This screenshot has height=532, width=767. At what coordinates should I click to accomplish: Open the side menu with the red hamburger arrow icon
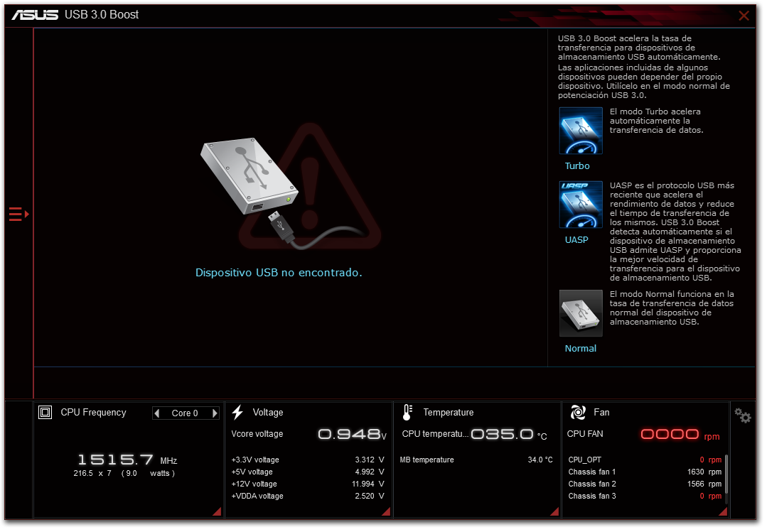coord(19,215)
